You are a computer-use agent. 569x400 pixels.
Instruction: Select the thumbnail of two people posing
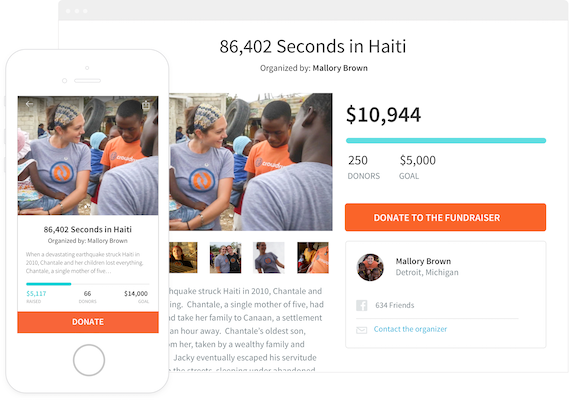(225, 257)
